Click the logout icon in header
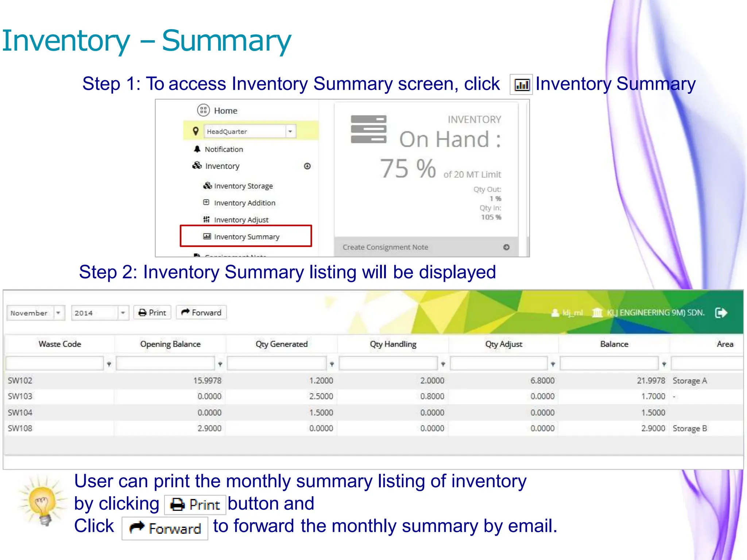 (721, 313)
